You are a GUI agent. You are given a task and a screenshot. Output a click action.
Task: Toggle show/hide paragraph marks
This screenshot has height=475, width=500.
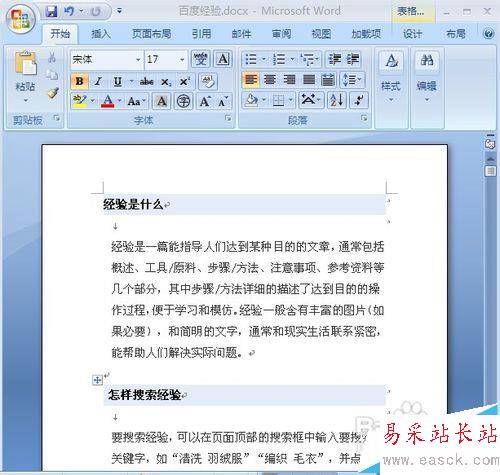pyautogui.click(x=359, y=100)
